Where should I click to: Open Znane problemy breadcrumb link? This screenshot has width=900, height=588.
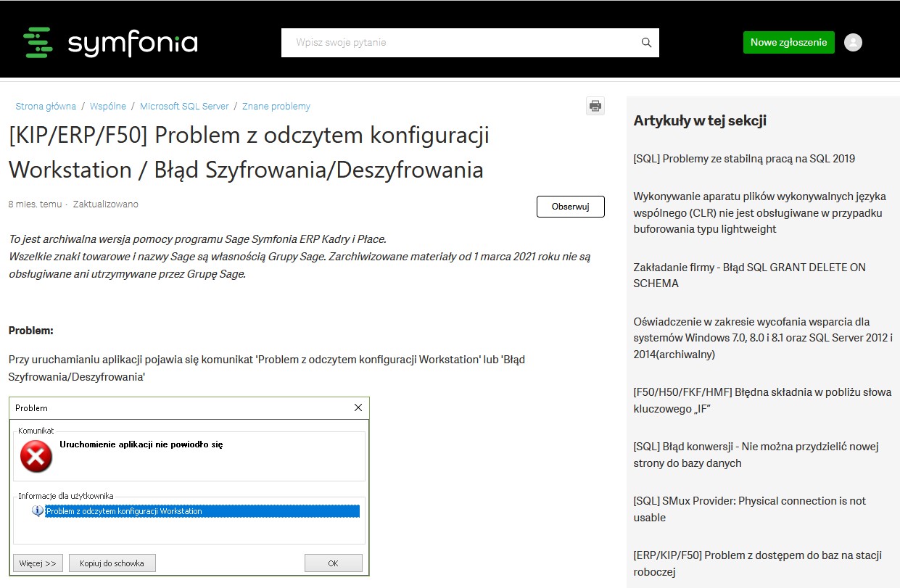(x=276, y=106)
